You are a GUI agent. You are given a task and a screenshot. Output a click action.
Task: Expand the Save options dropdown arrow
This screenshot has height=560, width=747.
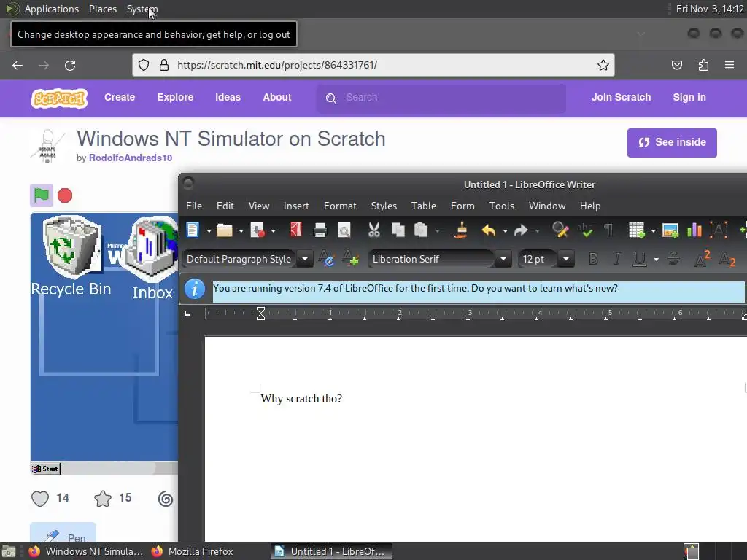[274, 231]
